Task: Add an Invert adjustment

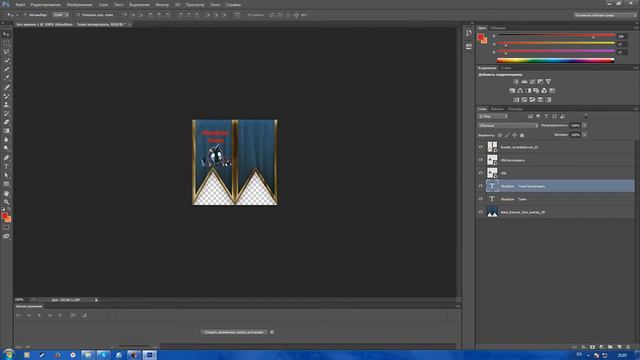Action: [516, 100]
